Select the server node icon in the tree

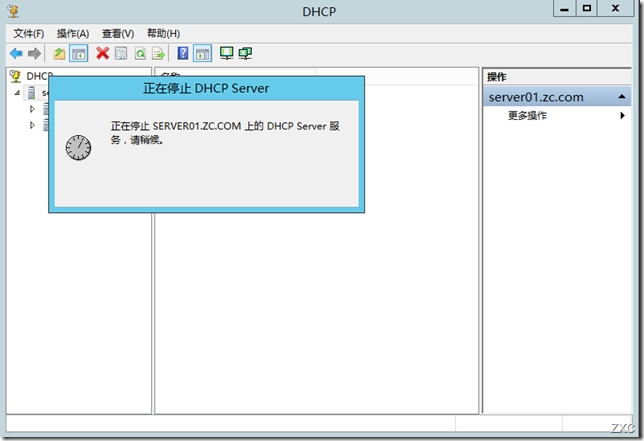(31, 93)
